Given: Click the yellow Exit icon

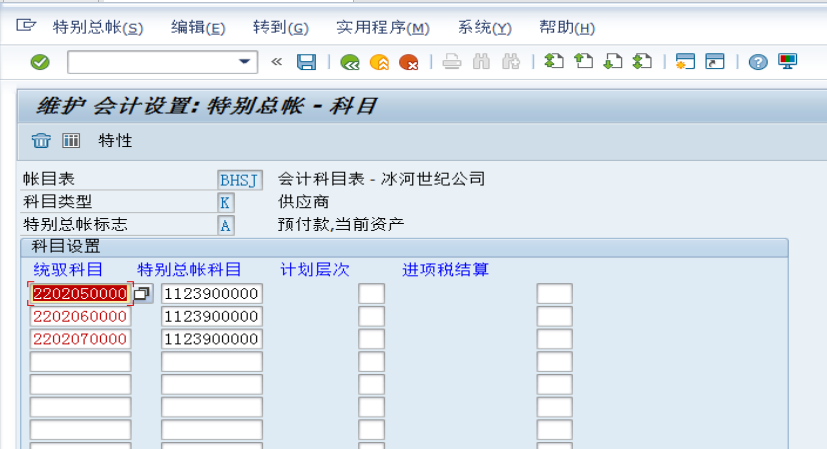Looking at the screenshot, I should click(x=379, y=62).
